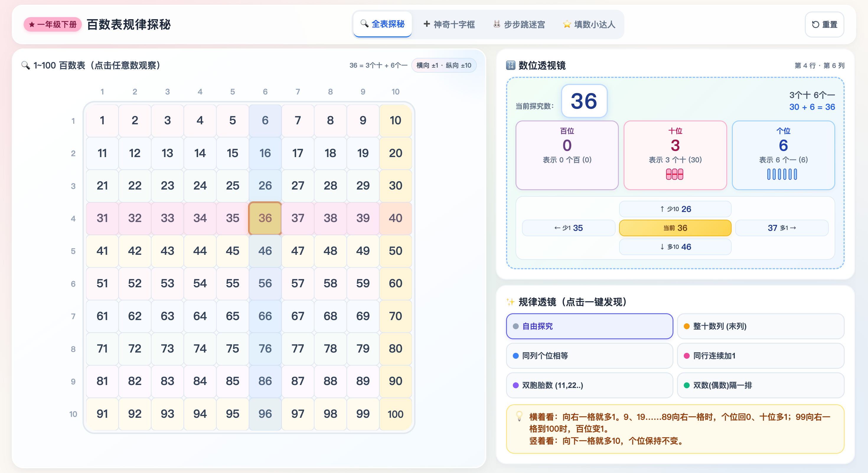Jump right to 37 多1
This screenshot has width=868, height=473.
[x=782, y=228]
